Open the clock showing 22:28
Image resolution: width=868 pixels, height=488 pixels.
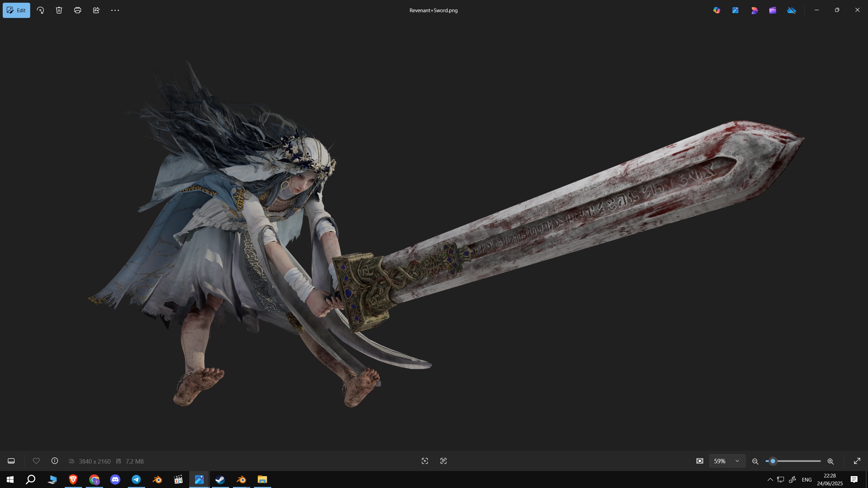click(x=830, y=480)
